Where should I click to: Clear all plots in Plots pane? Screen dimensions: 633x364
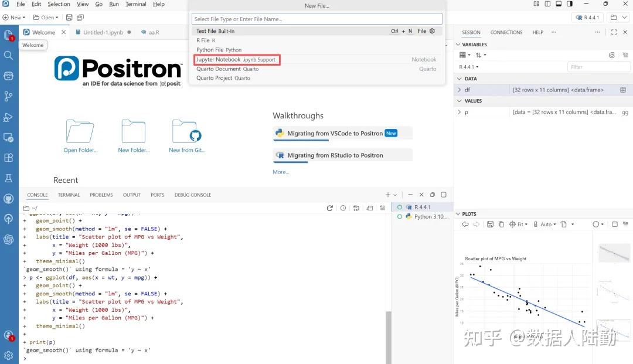[625, 224]
